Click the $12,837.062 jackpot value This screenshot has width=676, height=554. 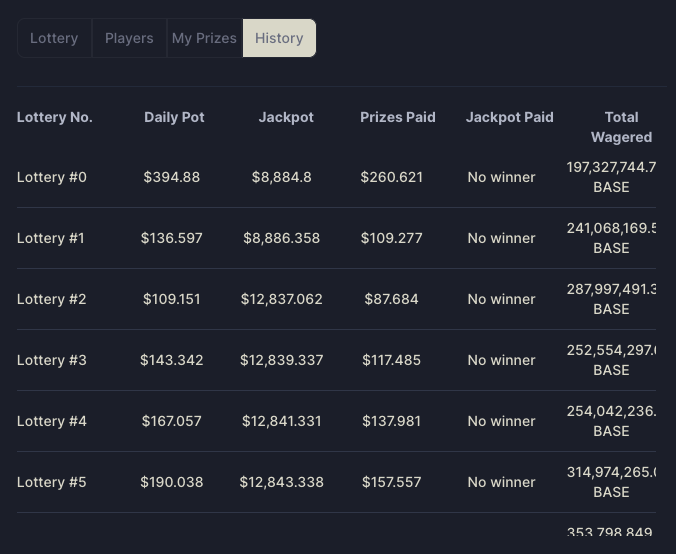click(282, 299)
